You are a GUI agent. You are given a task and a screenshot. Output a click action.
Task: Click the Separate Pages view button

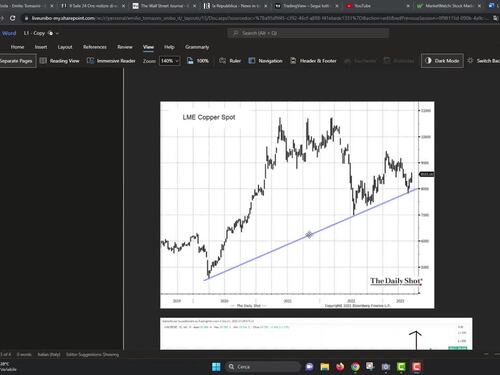pos(17,61)
